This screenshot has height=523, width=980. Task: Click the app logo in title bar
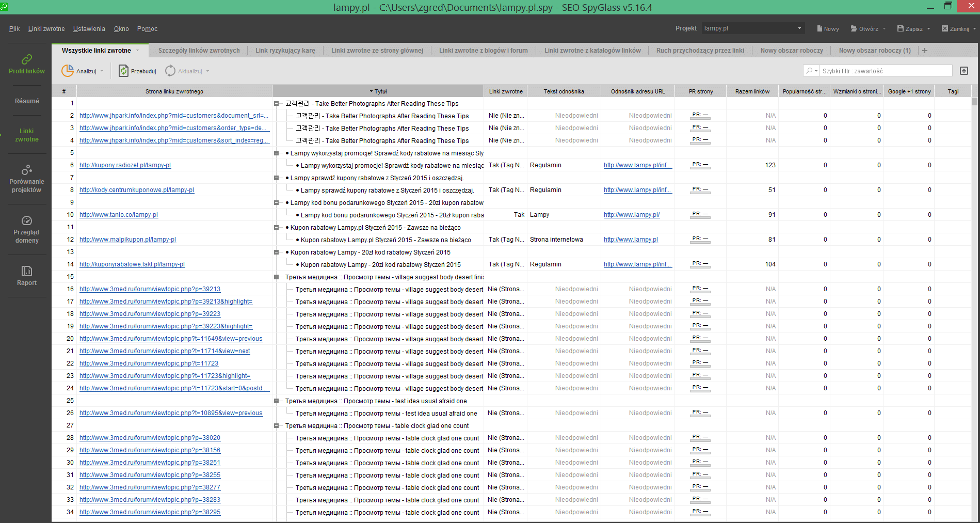(4, 7)
